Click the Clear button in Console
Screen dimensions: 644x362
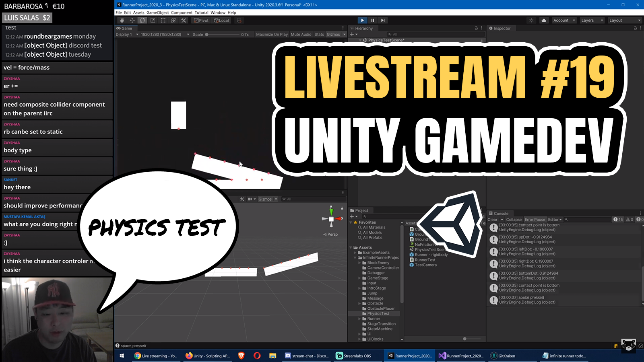click(492, 220)
